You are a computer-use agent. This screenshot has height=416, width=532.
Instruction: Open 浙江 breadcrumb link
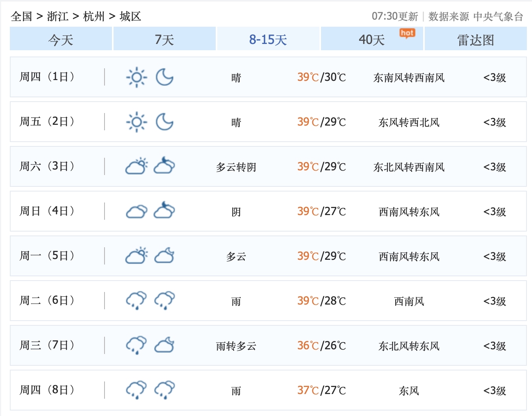coord(58,16)
